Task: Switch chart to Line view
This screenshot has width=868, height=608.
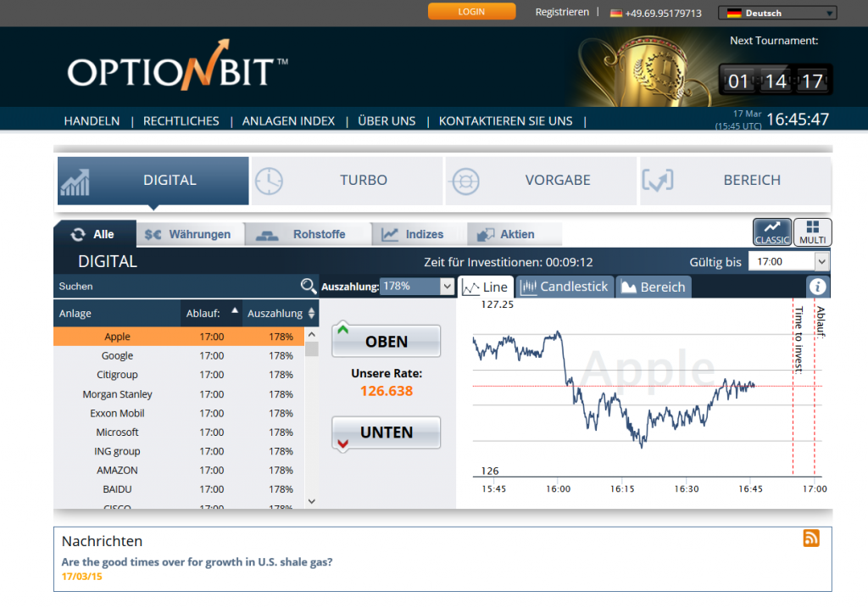Action: point(486,287)
